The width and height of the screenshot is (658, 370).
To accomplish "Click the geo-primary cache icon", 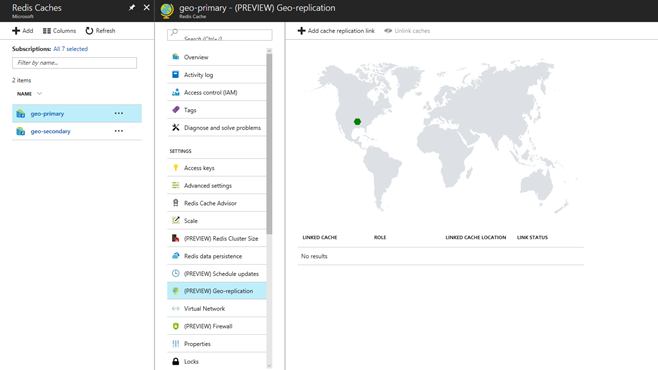I will coord(21,114).
